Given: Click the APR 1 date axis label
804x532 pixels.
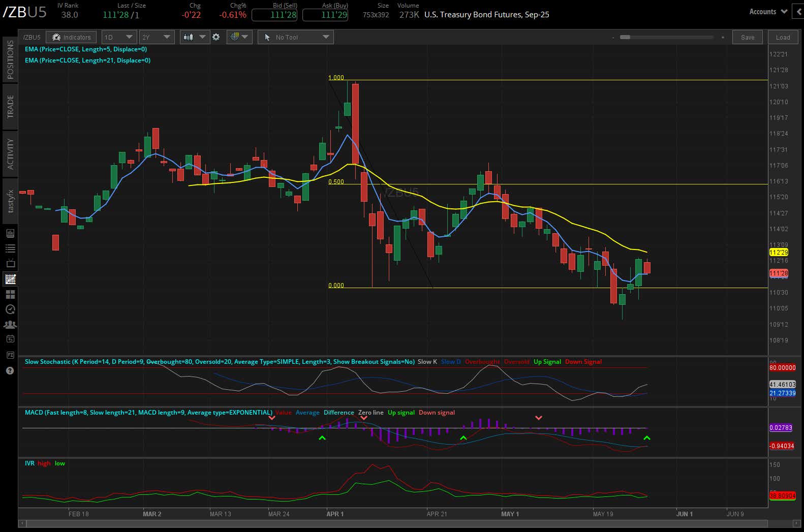Looking at the screenshot, I should (335, 514).
